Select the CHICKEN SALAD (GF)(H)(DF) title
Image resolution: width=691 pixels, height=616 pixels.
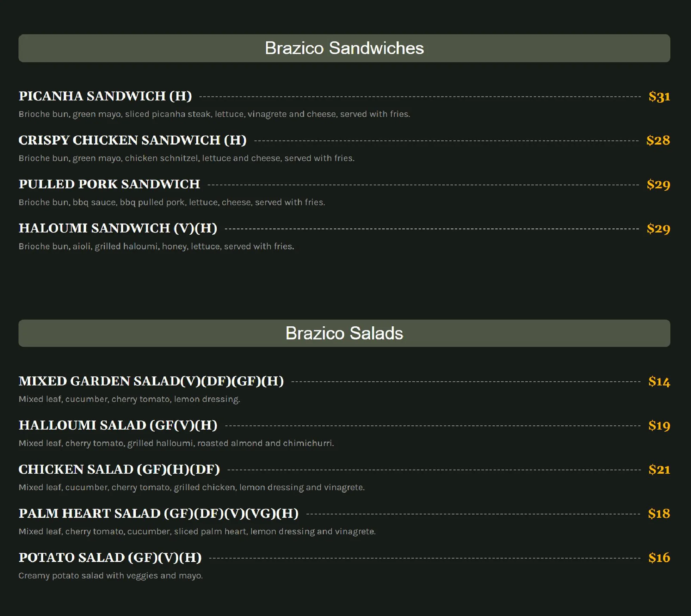click(119, 469)
